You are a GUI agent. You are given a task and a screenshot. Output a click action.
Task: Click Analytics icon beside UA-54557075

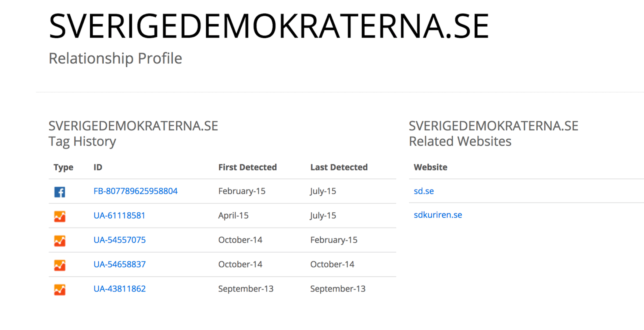(x=60, y=241)
